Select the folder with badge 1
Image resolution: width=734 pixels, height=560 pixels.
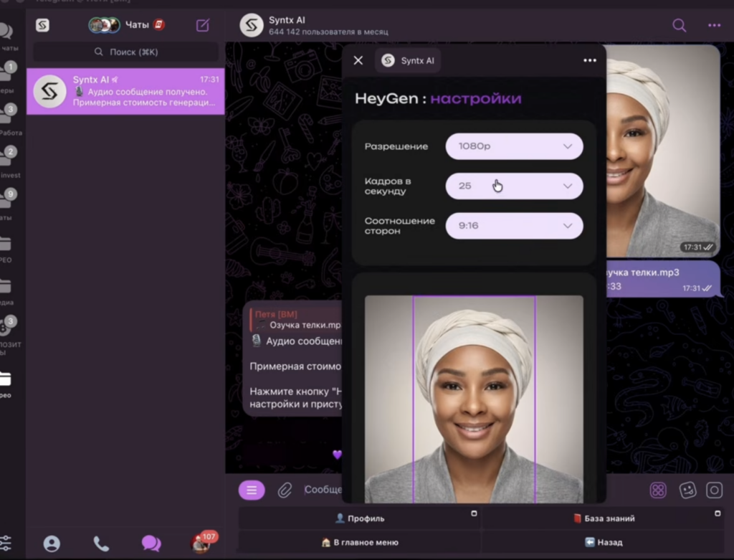click(9, 77)
